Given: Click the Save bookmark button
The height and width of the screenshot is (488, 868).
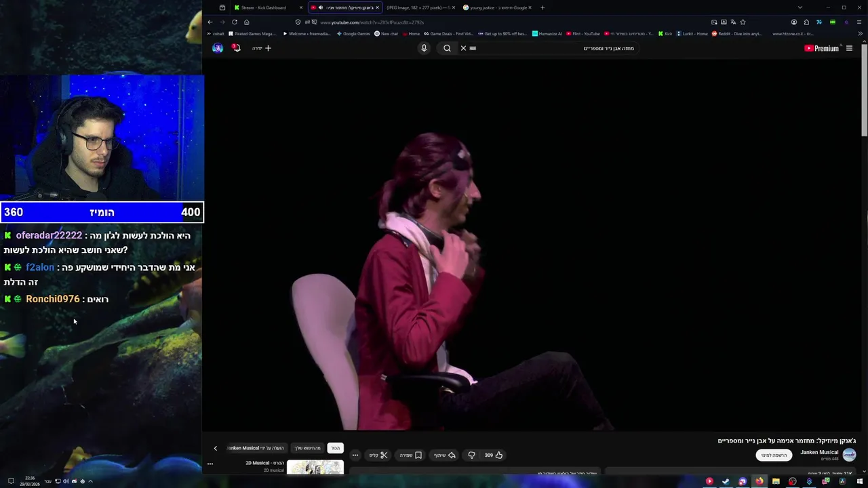Looking at the screenshot, I should tap(411, 455).
